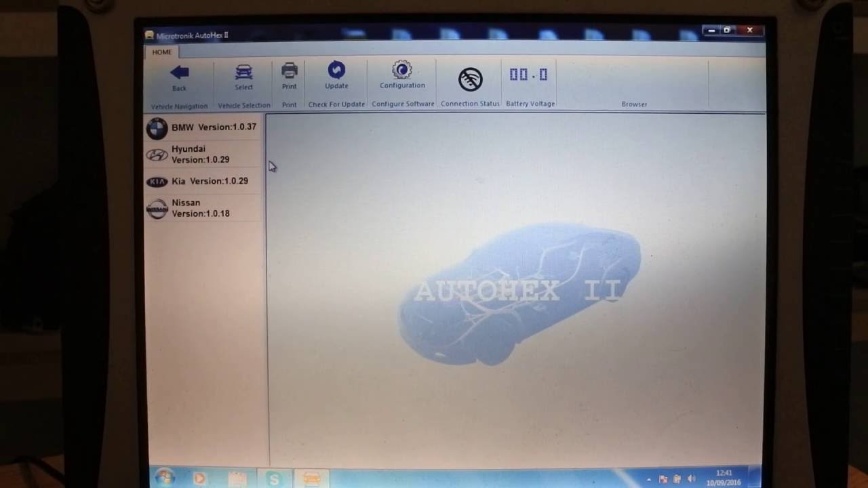Click the Configure Software label
868x488 pixels.
pyautogui.click(x=403, y=104)
